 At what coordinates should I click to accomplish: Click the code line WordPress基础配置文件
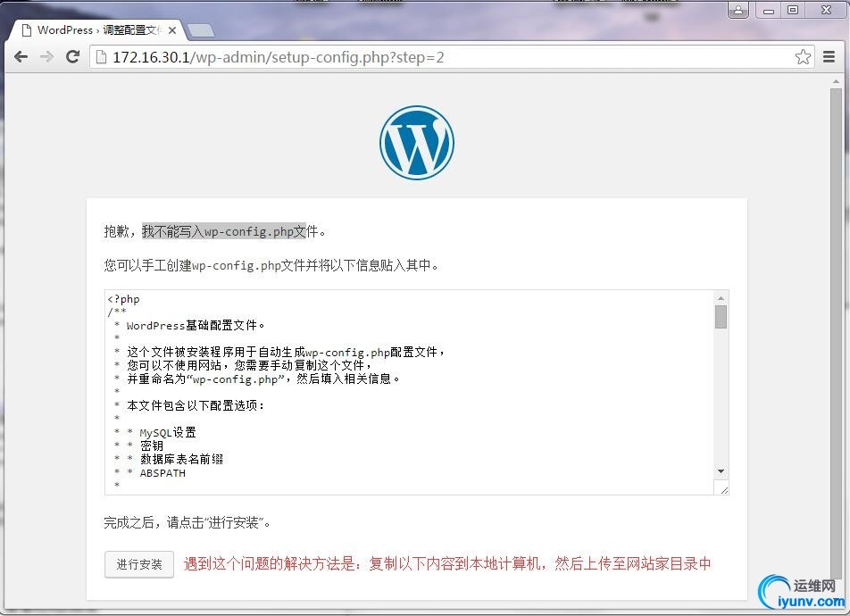(196, 325)
